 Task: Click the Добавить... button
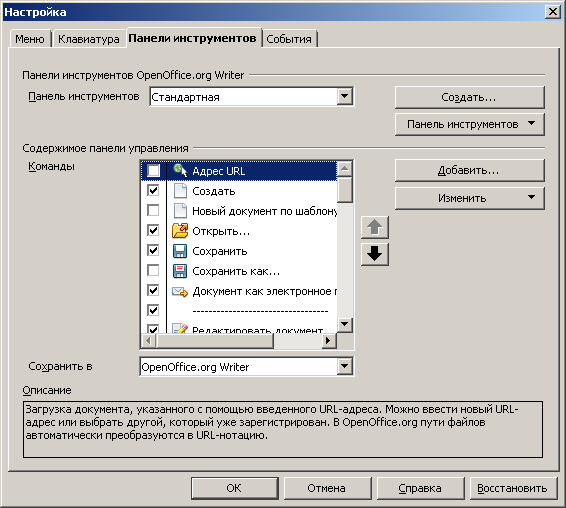[470, 170]
